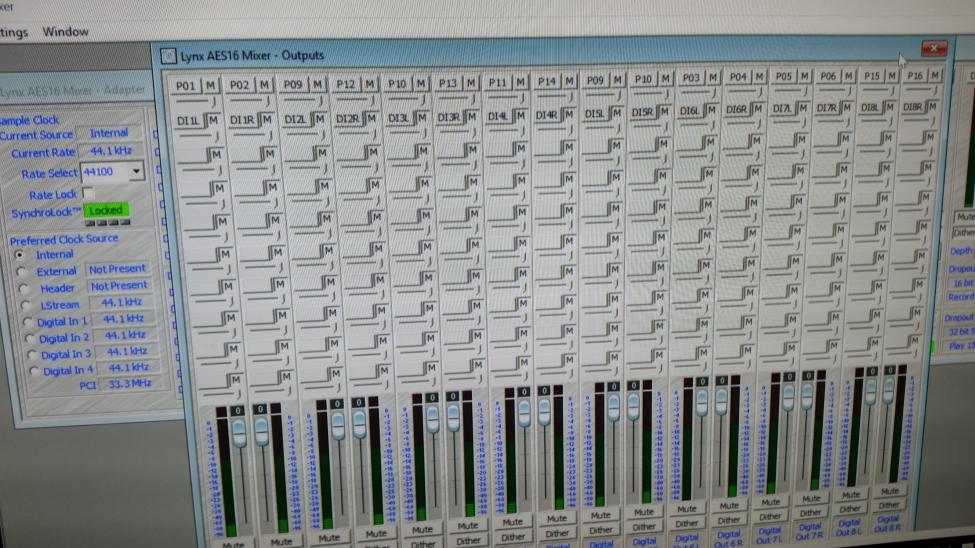Select LStream as preferred clock source
Screen dimensions: 975x548
tap(25, 305)
